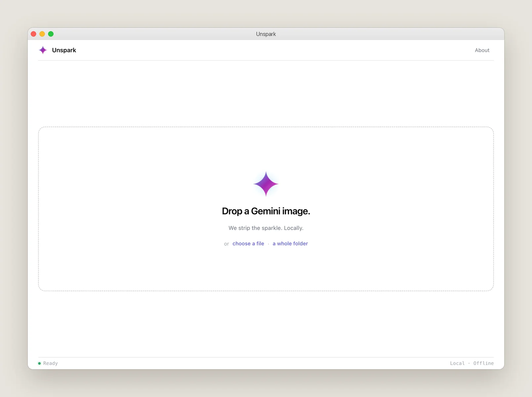Click the Unspark sparkle logo in header
The width and height of the screenshot is (532, 397).
pos(43,50)
